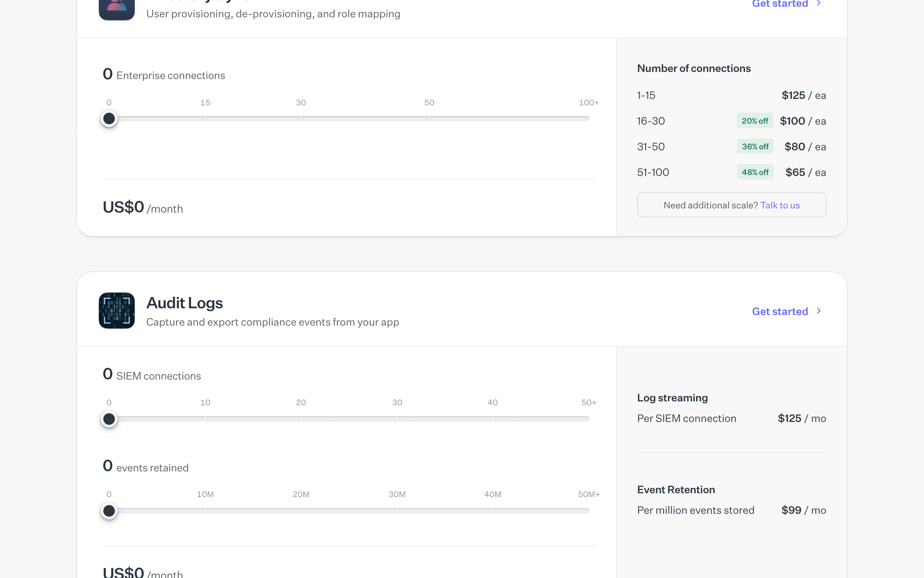Click the events retained slider handle
The height and width of the screenshot is (578, 924).
tap(109, 511)
